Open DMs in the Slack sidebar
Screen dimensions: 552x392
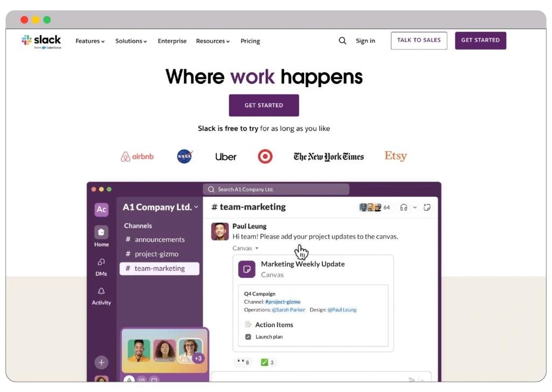101,267
